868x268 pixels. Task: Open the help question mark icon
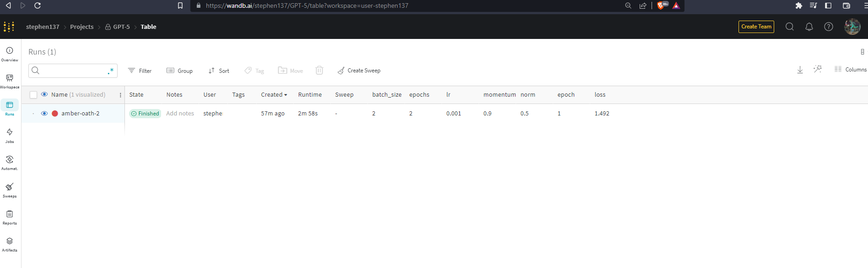point(829,27)
